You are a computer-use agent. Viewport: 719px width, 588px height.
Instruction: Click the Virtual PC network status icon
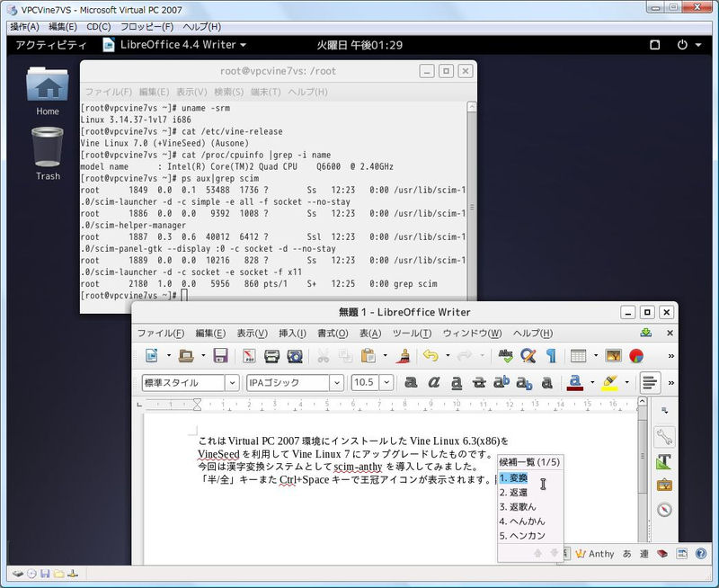[x=73, y=574]
